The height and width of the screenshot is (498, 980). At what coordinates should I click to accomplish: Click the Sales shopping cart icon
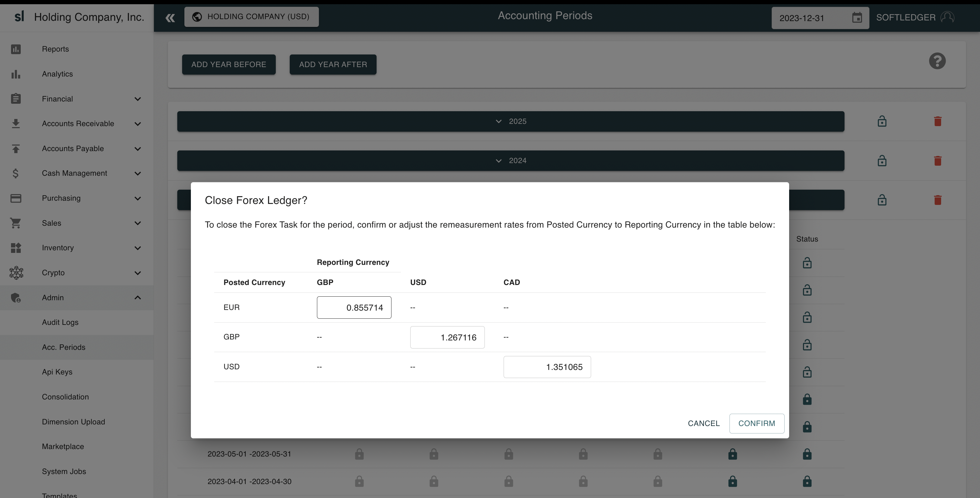click(x=16, y=223)
